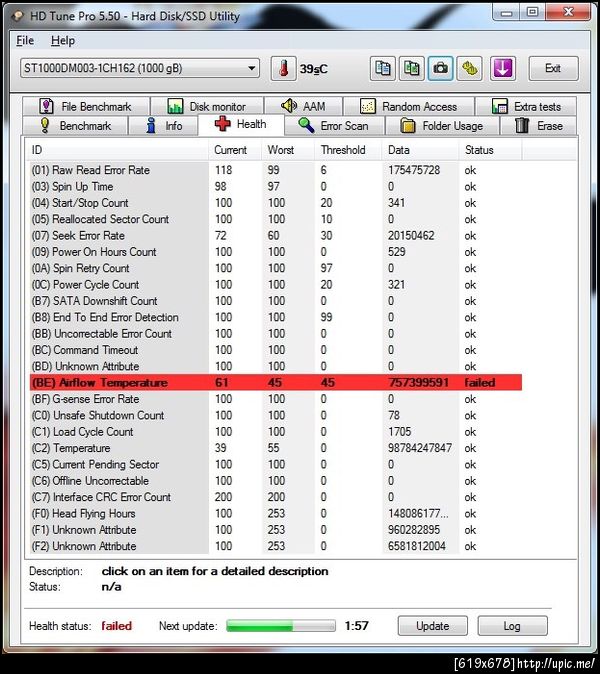600x674 pixels.
Task: Click the Data column header
Action: [x=420, y=150]
